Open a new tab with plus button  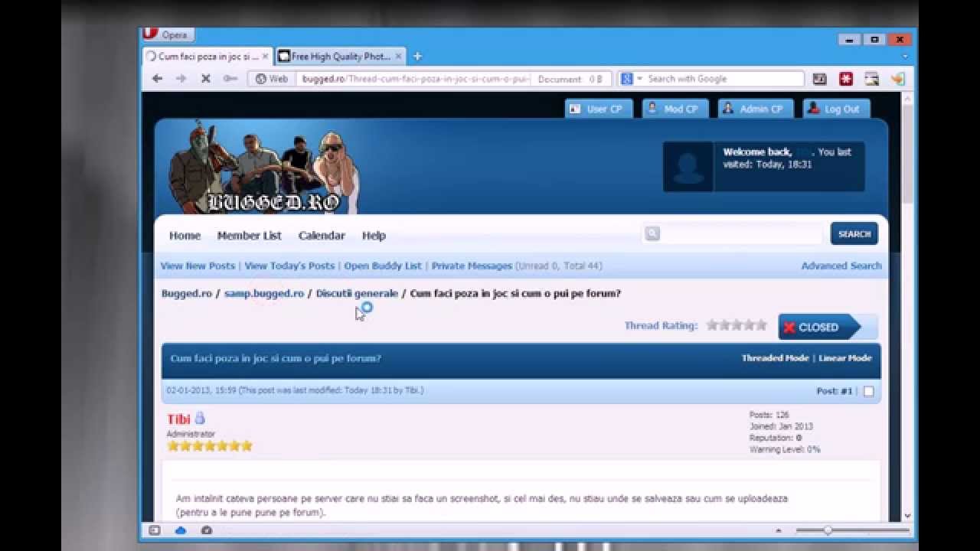[417, 56]
